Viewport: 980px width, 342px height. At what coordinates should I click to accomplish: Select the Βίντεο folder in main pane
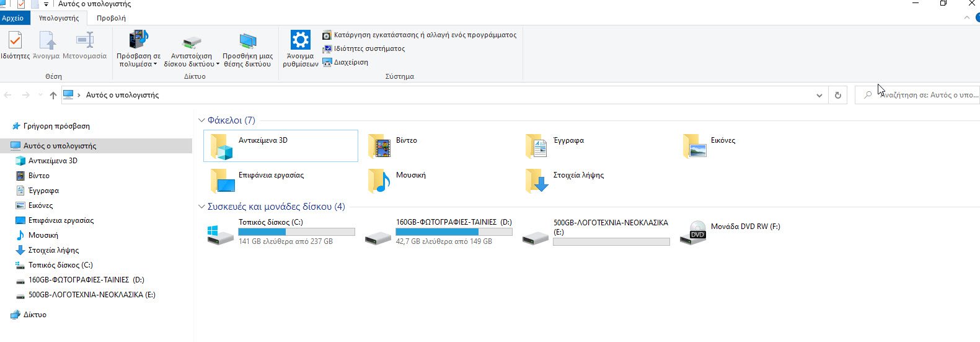438,146
